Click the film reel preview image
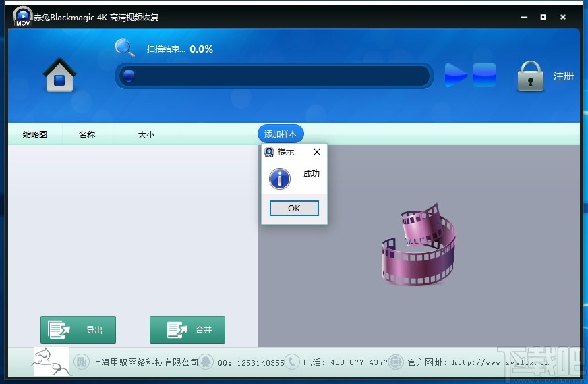The image size is (588, 384). pyautogui.click(x=419, y=244)
